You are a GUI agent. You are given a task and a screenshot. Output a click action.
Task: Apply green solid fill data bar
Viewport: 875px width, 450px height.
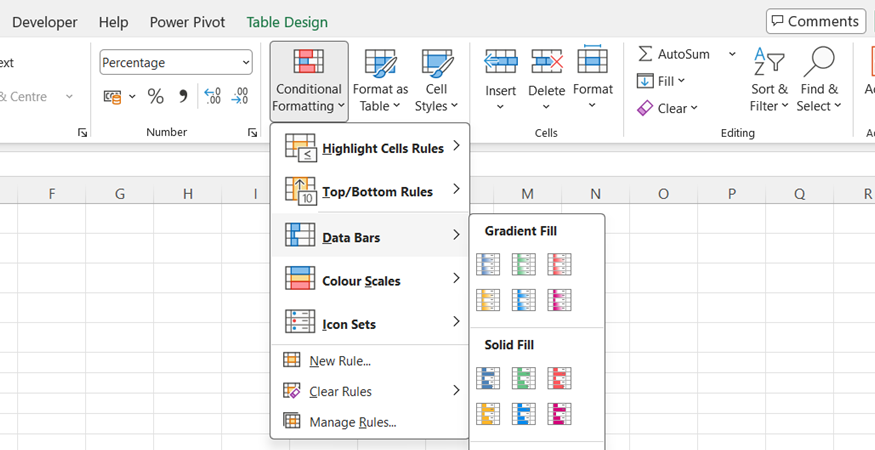[x=523, y=378]
